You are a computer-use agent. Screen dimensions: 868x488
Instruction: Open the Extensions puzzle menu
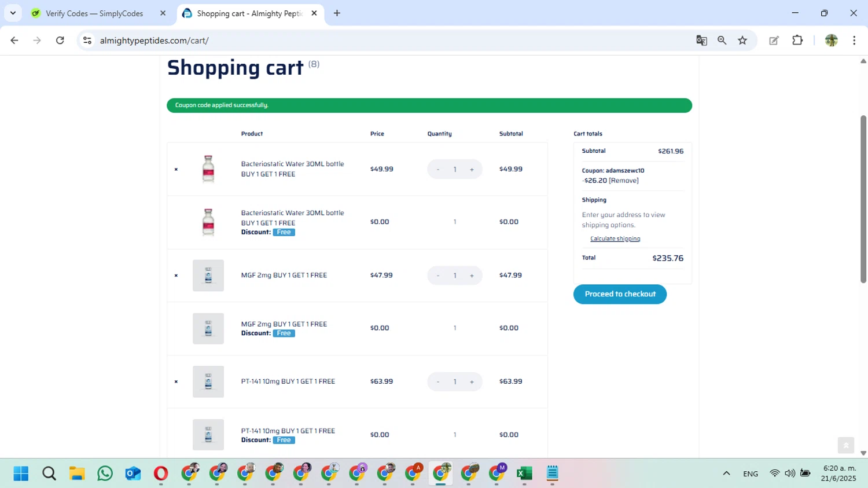point(797,41)
